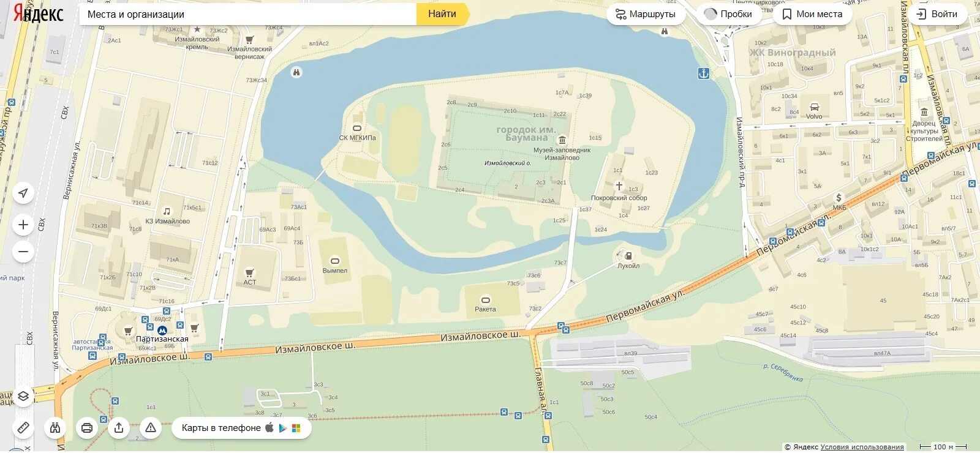Select the Дворец культуры Строителей icon

click(924, 112)
